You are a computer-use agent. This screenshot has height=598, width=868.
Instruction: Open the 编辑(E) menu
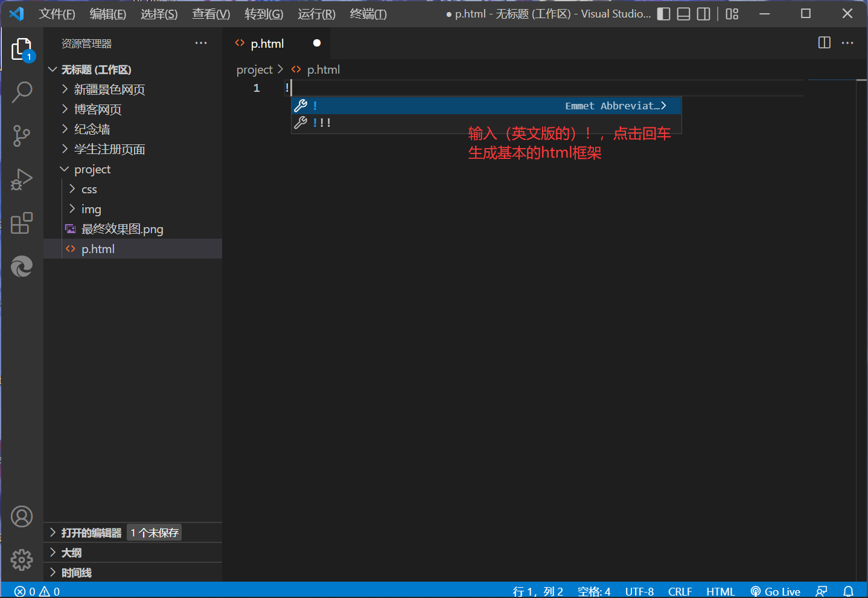click(108, 14)
